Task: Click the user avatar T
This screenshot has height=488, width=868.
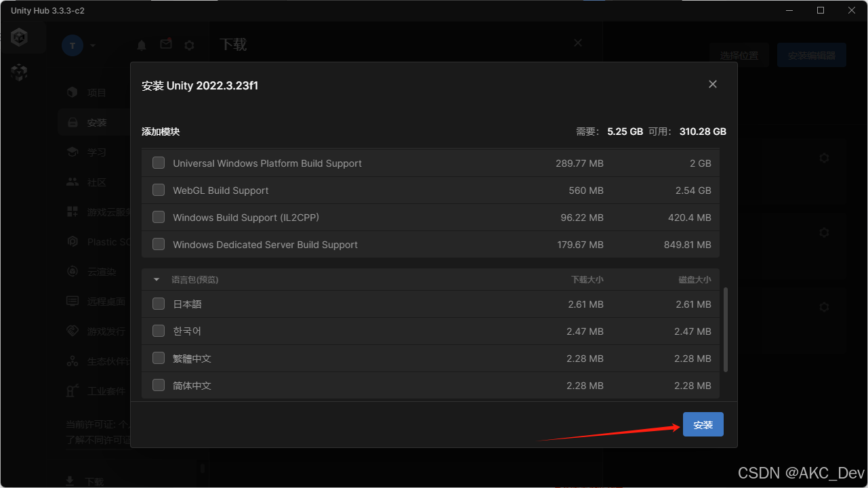Action: (73, 45)
